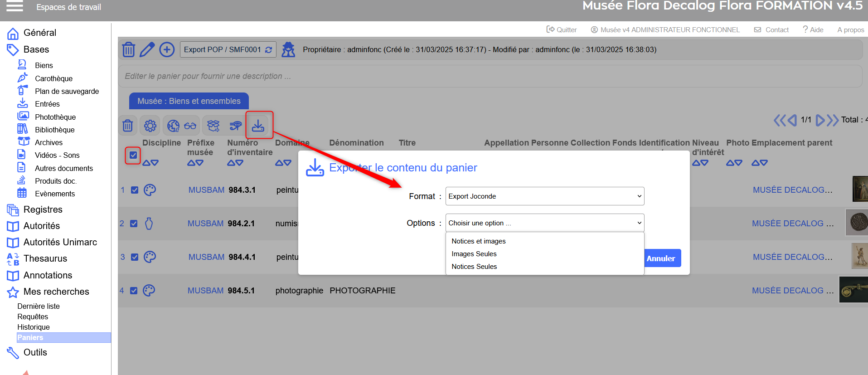This screenshot has width=868, height=375.
Task: Open the Format dropdown showing Export Joconde
Action: click(544, 196)
